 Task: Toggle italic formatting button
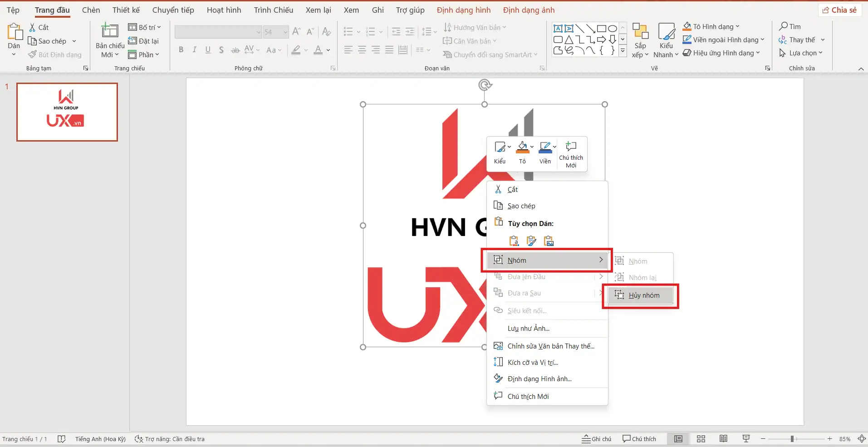click(x=194, y=50)
